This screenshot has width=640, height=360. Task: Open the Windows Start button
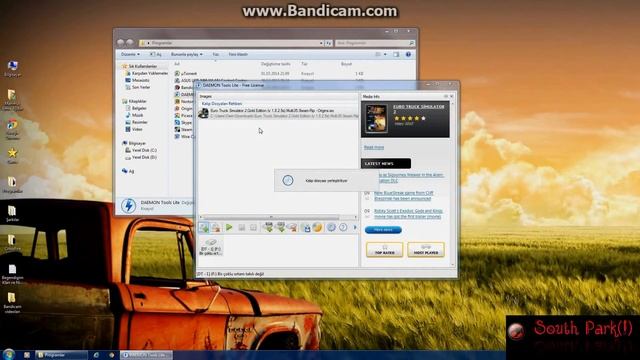coord(9,354)
